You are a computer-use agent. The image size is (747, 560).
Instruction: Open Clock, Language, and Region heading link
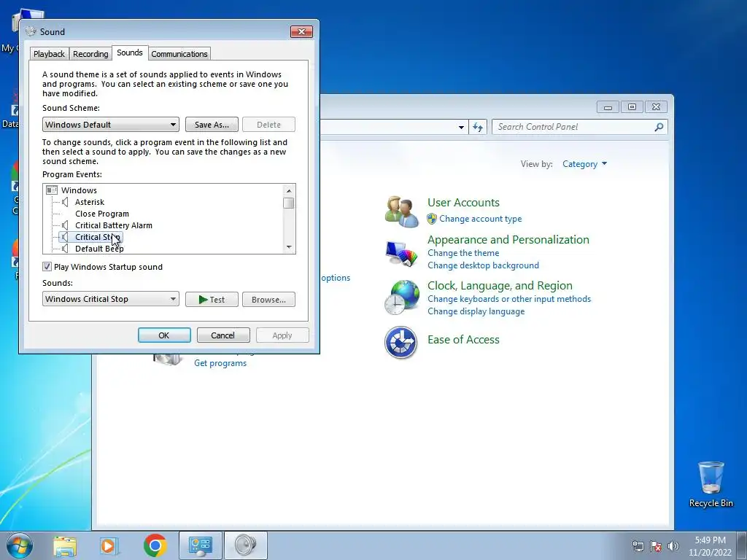coord(500,285)
